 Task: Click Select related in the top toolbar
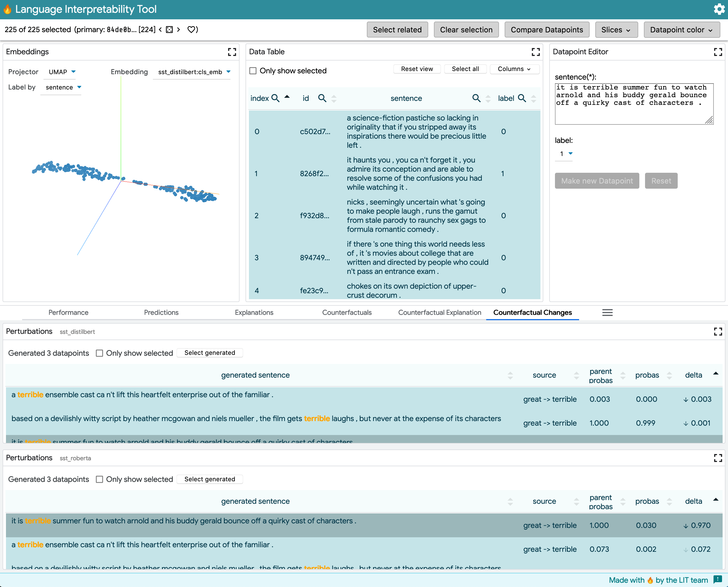[397, 30]
